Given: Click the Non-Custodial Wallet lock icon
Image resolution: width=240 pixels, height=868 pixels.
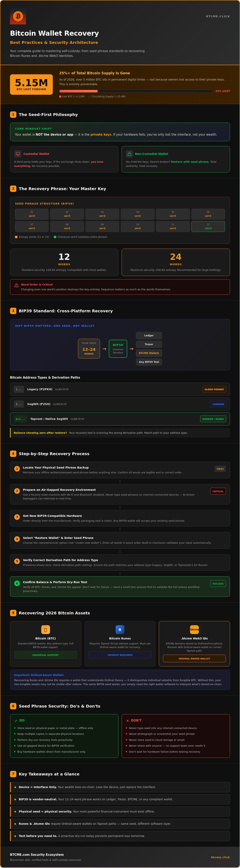Looking at the screenshot, I should click(129, 154).
